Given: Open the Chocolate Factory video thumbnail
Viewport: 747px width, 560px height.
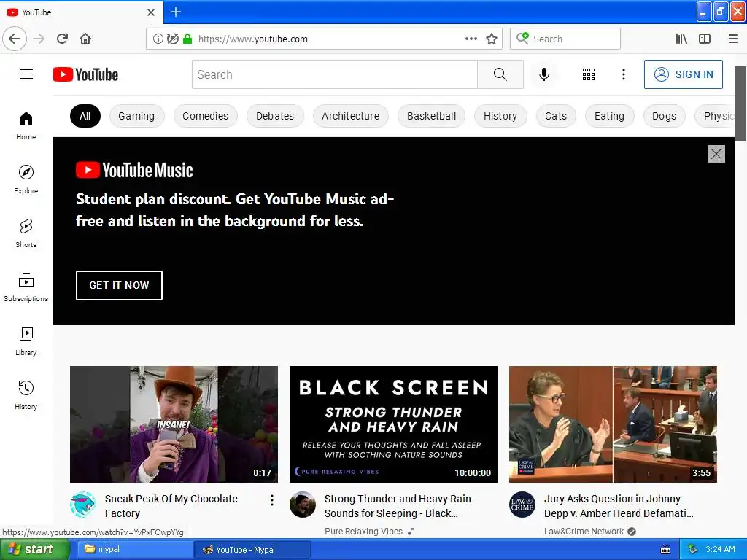Looking at the screenshot, I should coord(174,424).
